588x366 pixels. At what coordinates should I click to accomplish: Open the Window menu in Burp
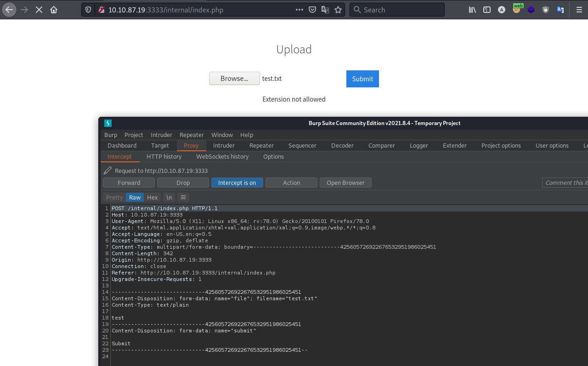(x=222, y=135)
